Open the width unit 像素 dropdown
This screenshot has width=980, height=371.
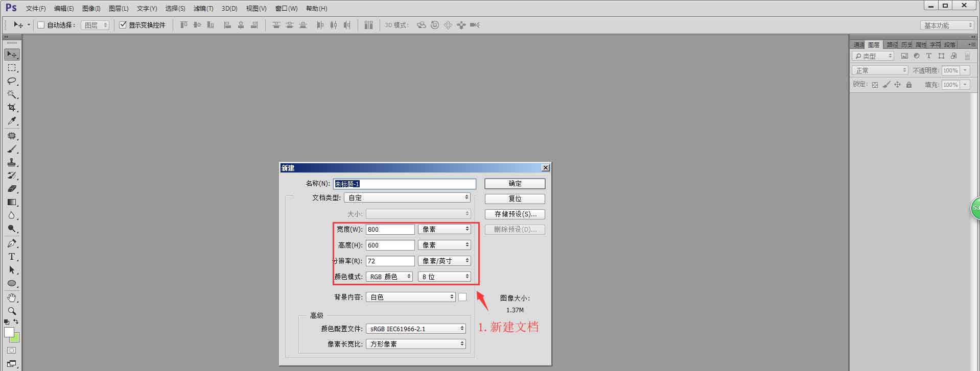[444, 229]
